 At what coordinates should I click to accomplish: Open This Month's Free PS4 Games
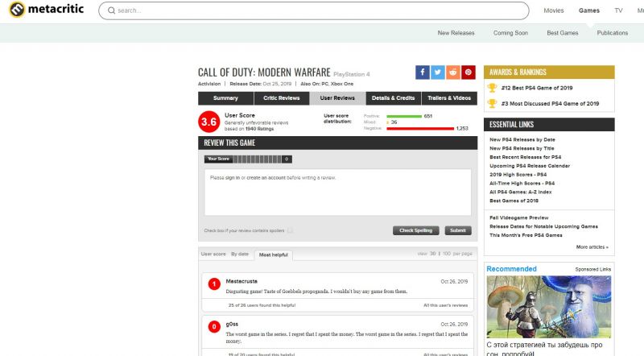(x=526, y=235)
